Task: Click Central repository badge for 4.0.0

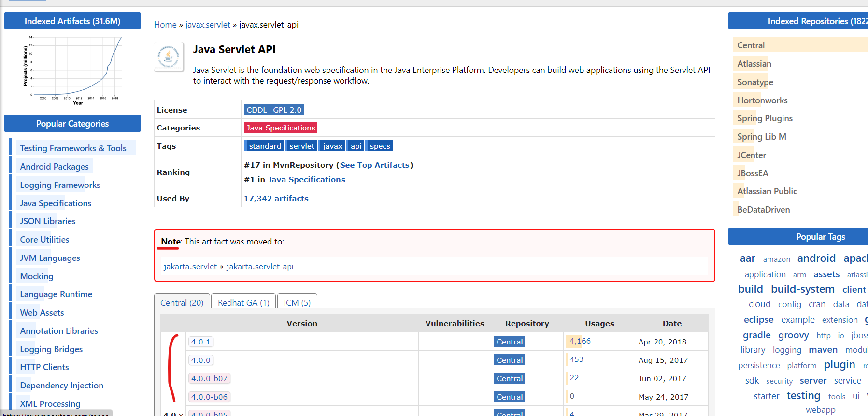Action: 510,360
